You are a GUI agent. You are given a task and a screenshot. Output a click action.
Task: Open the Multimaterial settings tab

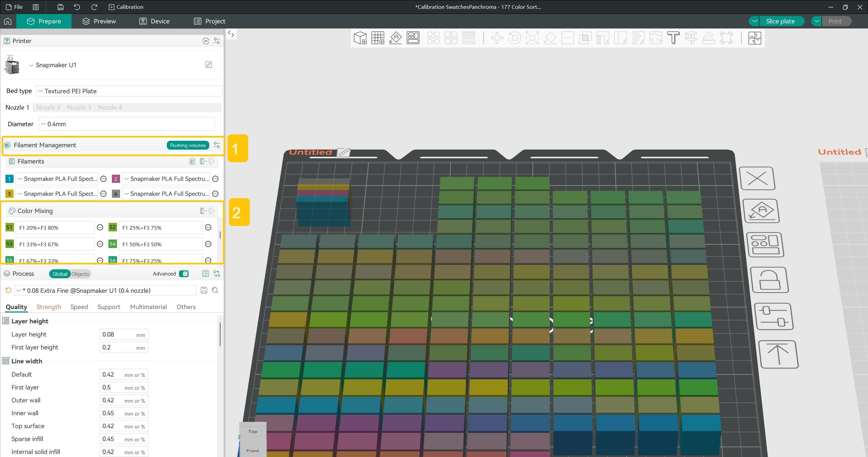[149, 307]
